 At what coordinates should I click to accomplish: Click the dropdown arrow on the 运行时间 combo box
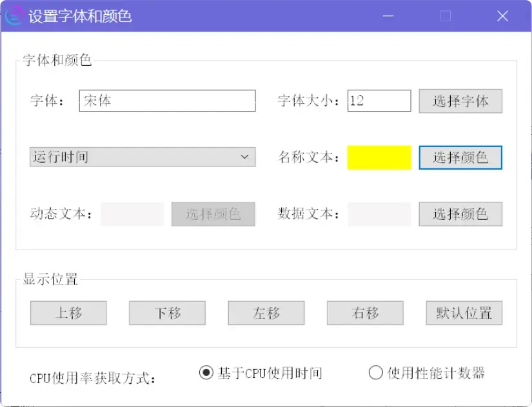pos(244,157)
